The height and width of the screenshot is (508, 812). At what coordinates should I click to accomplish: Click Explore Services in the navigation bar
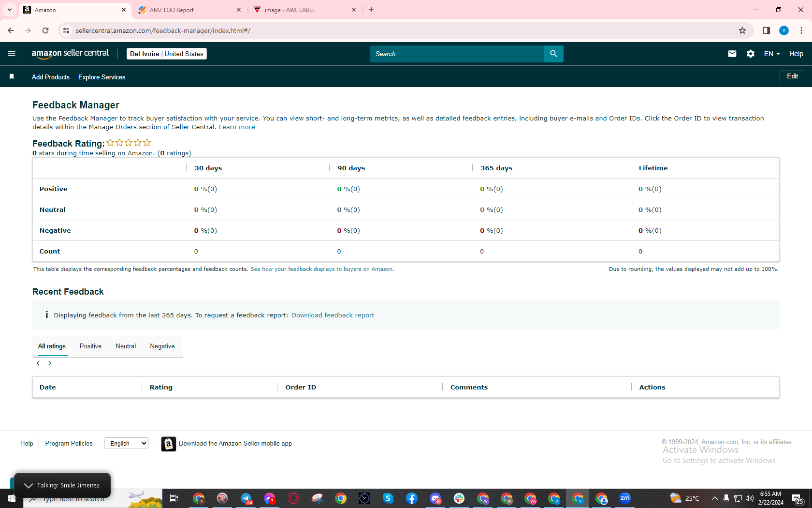102,77
